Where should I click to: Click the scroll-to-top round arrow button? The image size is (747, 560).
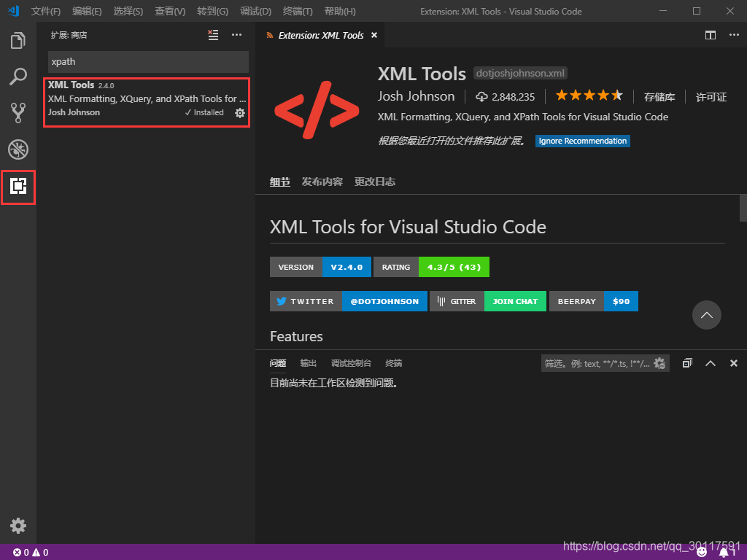(706, 315)
